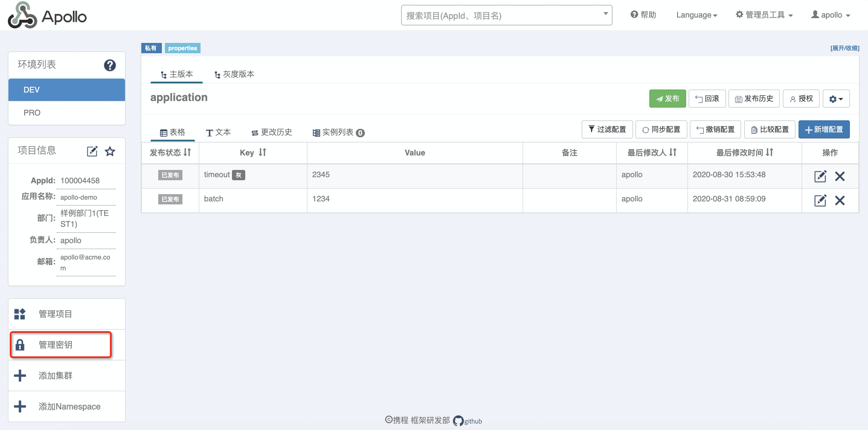This screenshot has width=868, height=430.
Task: Open the 管理员工具 dropdown
Action: [764, 15]
